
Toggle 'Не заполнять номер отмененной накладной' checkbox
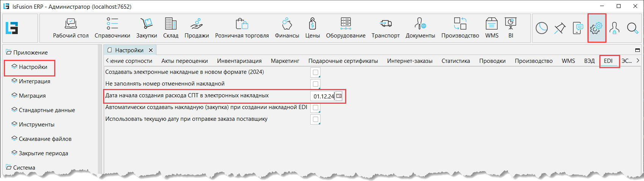click(315, 84)
